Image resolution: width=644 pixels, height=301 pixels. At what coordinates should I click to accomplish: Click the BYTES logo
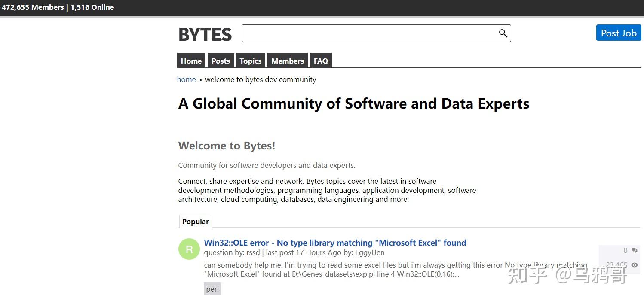click(x=205, y=35)
